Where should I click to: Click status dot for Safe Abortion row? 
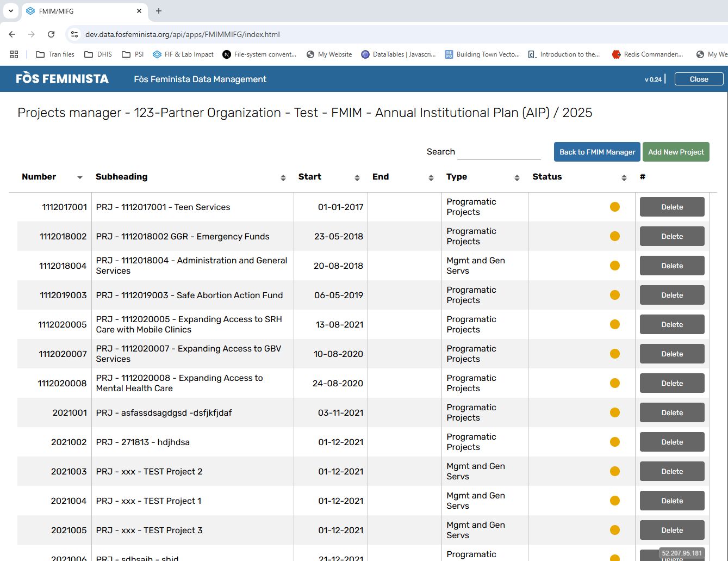tap(615, 295)
